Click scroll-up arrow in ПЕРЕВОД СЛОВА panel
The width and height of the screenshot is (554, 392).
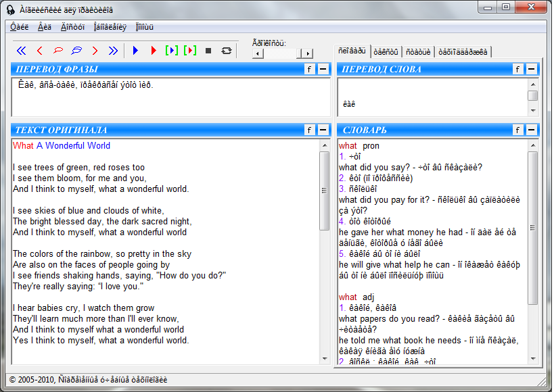533,84
